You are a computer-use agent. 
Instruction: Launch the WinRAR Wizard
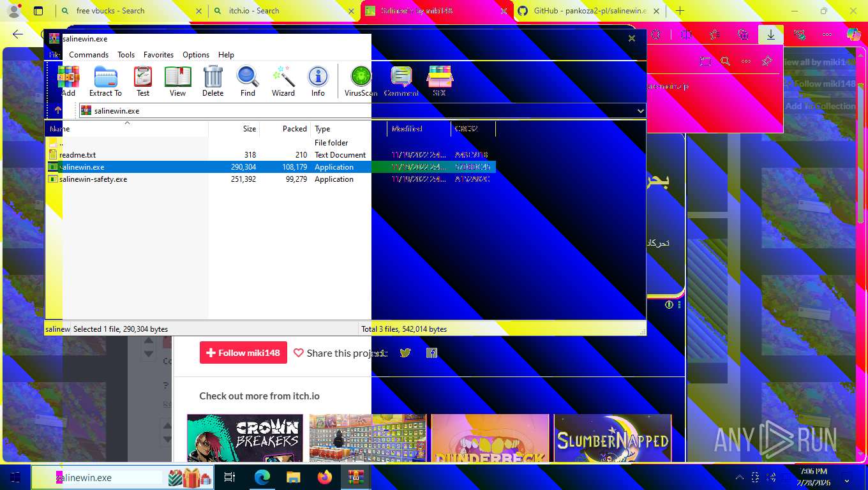click(283, 81)
